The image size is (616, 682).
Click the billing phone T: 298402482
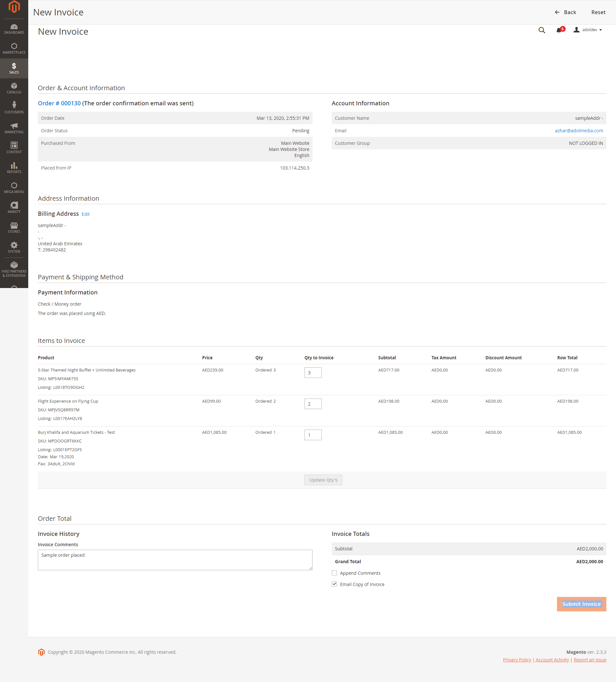[52, 250]
